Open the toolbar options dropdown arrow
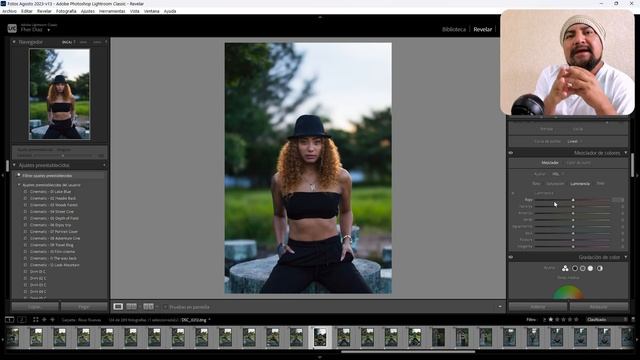The height and width of the screenshot is (360, 640). pyautogui.click(x=500, y=307)
